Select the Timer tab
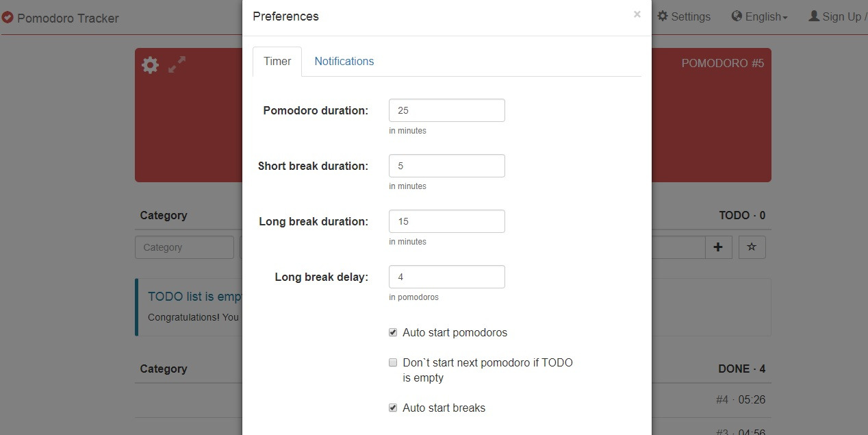Image resolution: width=868 pixels, height=435 pixels. 277,61
